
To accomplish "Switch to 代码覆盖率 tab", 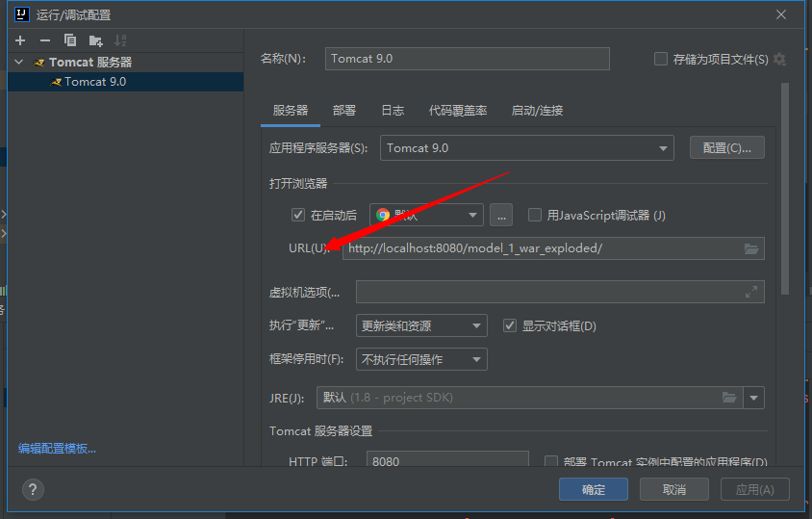I will (x=458, y=111).
